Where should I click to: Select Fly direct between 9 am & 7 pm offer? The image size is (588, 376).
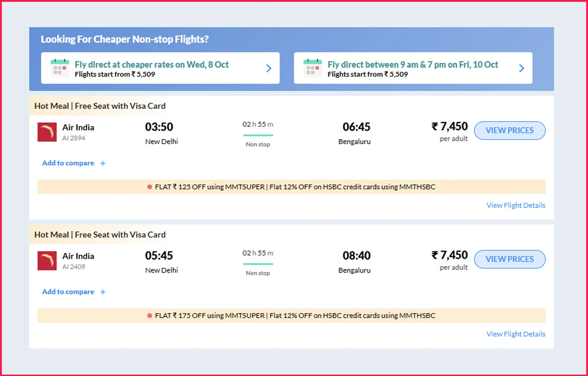pos(413,65)
